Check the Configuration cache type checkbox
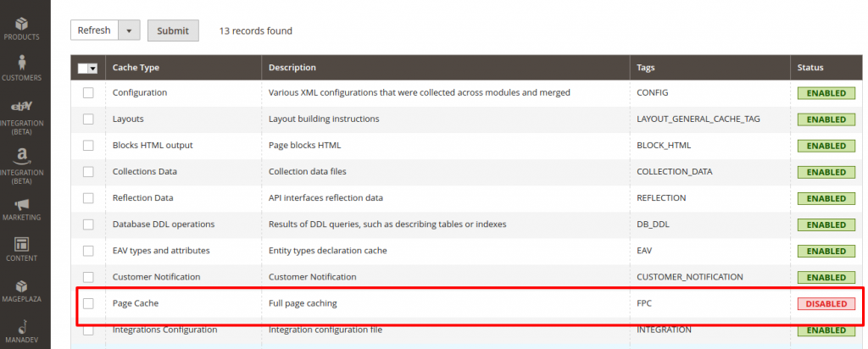This screenshot has height=349, width=868. [x=88, y=93]
